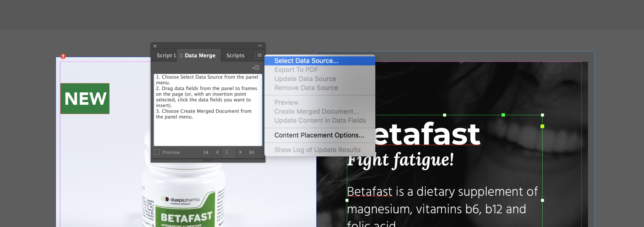644x227 pixels.
Task: Click the yellow anchor square on text frame
Action: (x=542, y=126)
